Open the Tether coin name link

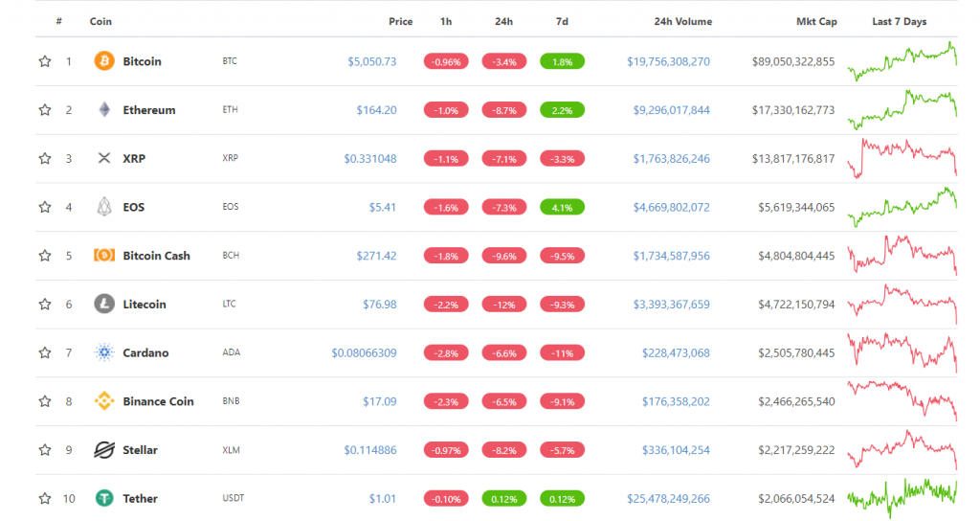[140, 498]
